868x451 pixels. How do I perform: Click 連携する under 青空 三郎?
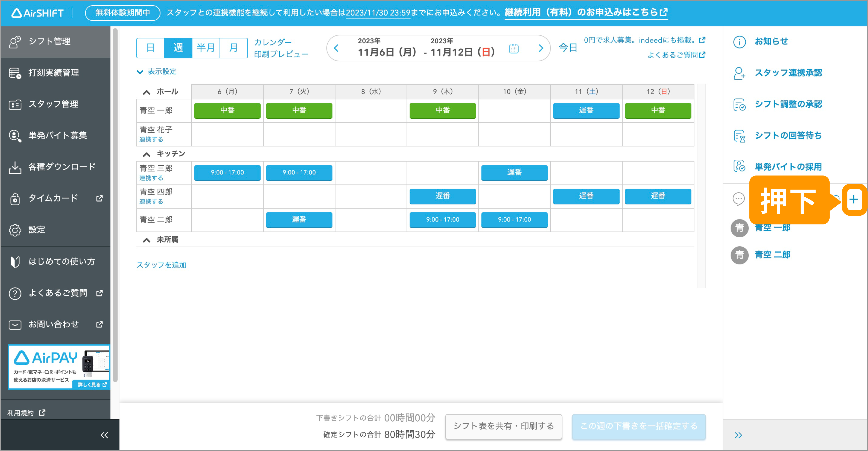(x=151, y=178)
